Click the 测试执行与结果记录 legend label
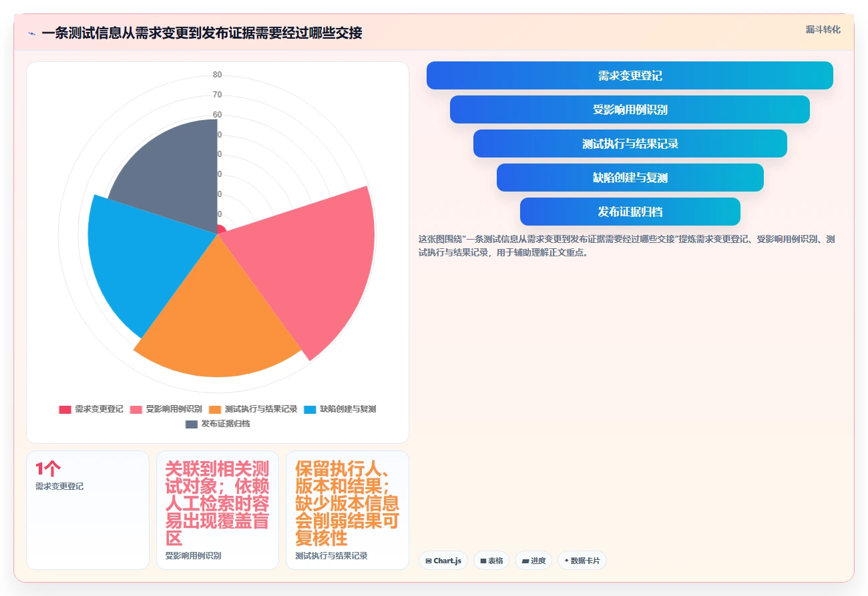This screenshot has width=868, height=596. click(261, 409)
